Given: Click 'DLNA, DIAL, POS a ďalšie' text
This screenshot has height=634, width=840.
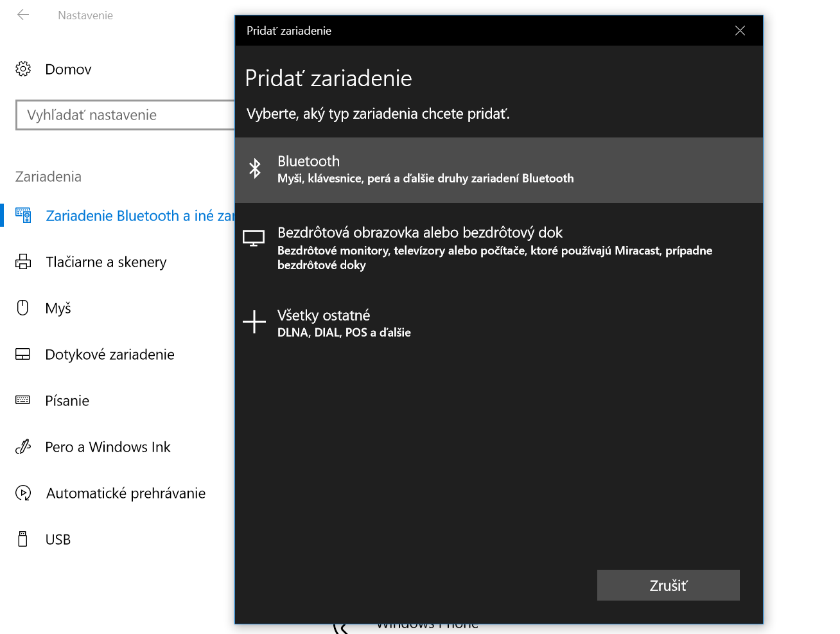Looking at the screenshot, I should (x=344, y=333).
